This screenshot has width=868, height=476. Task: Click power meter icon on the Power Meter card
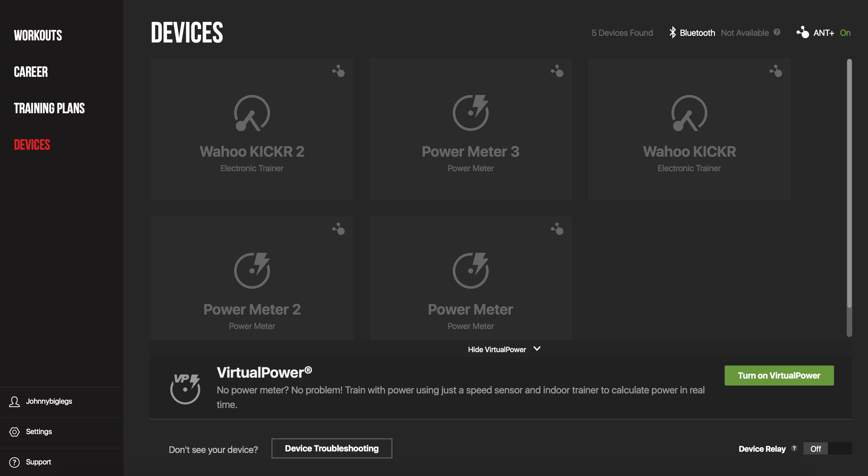tap(471, 270)
